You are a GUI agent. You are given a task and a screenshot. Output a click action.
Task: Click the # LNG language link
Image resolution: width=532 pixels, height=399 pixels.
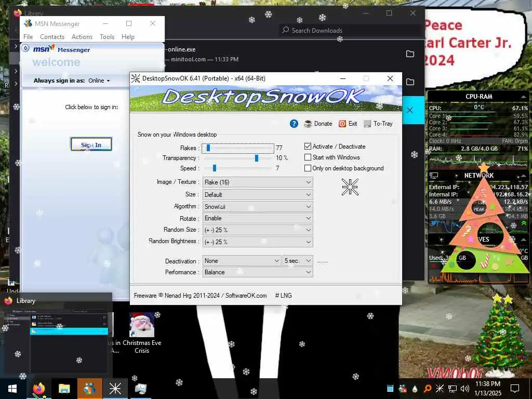(x=283, y=296)
